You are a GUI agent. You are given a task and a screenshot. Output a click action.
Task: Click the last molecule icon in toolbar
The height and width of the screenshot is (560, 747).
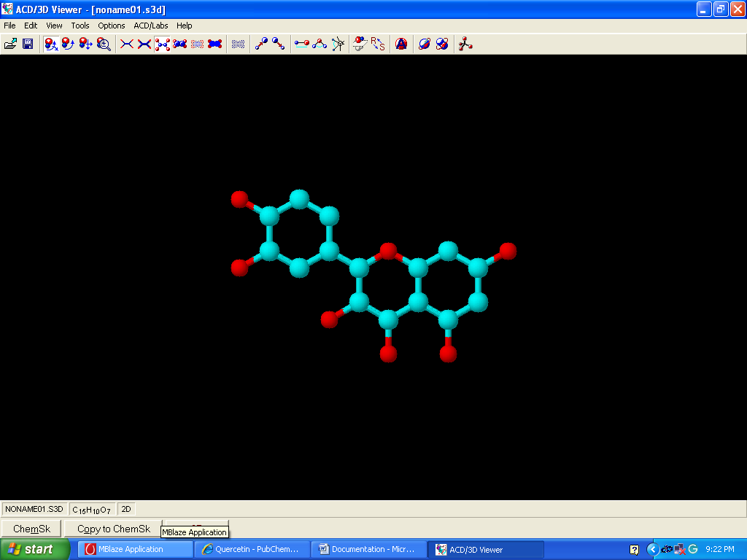[465, 44]
